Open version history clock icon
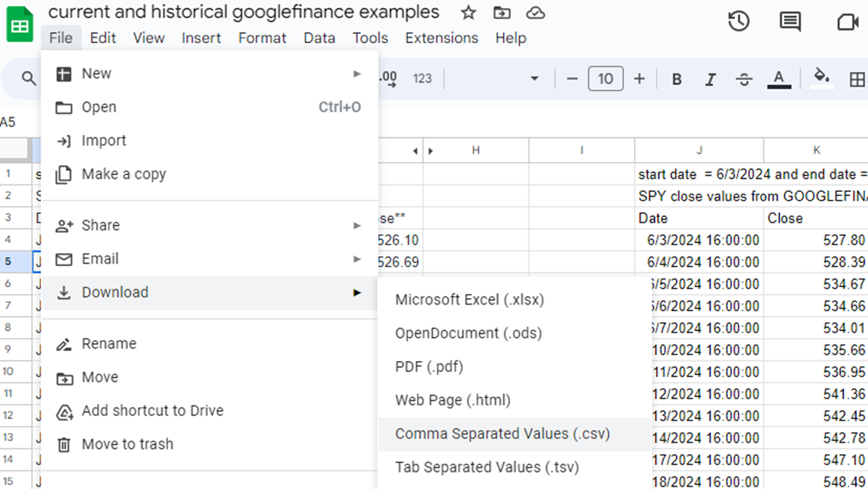The width and height of the screenshot is (868, 489). click(x=738, y=22)
